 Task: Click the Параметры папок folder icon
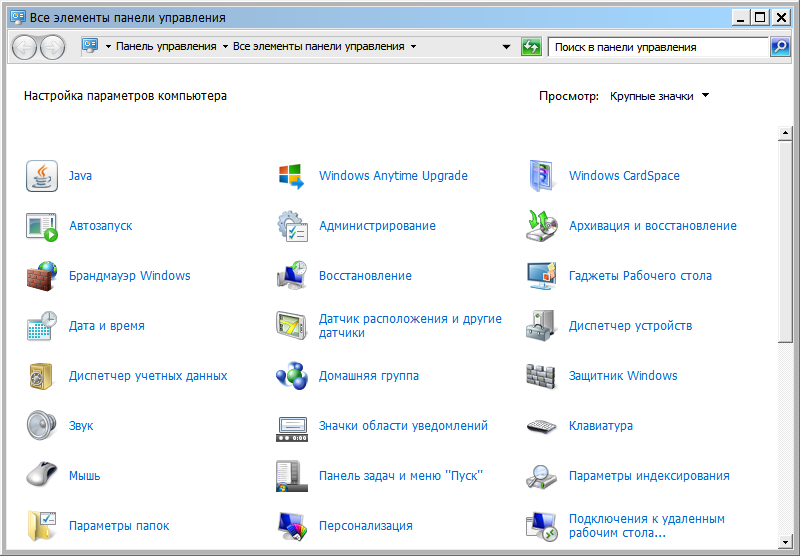(42, 526)
